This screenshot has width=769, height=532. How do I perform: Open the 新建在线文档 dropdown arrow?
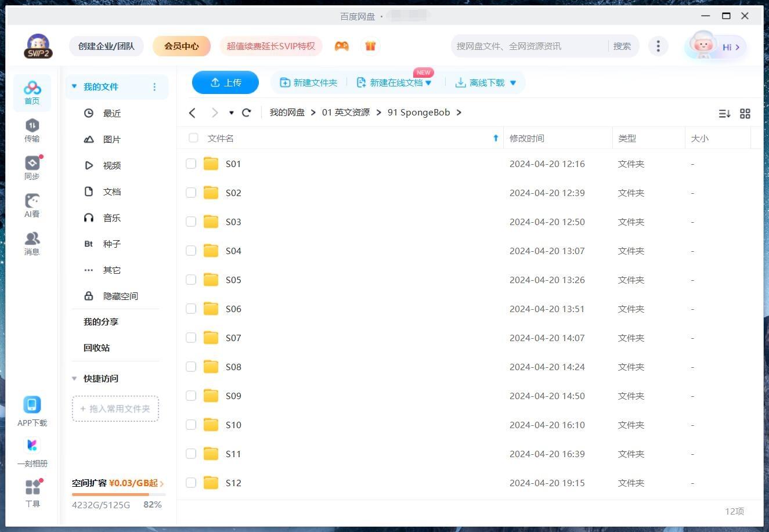coord(429,82)
